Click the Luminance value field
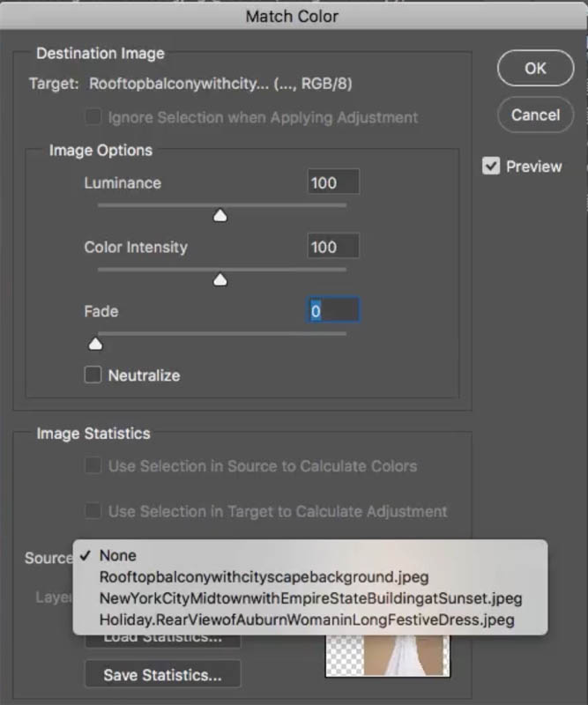The height and width of the screenshot is (705, 588). pyautogui.click(x=333, y=182)
